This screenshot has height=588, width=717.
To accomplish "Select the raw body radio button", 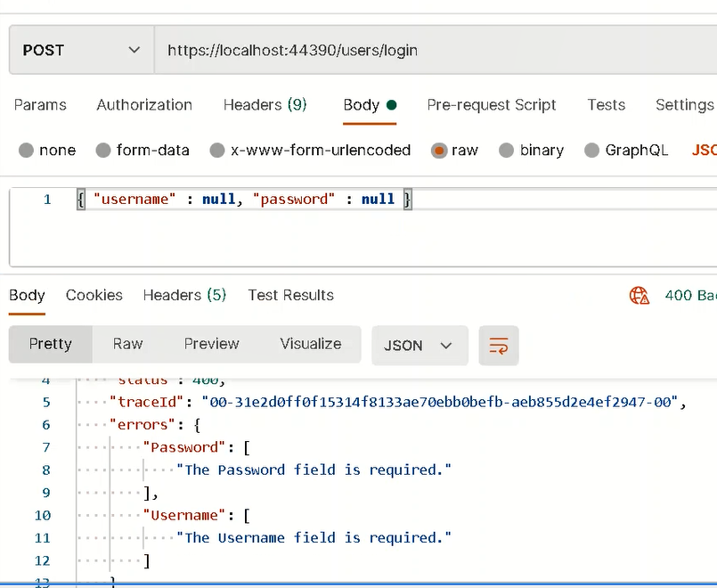I will click(x=438, y=150).
